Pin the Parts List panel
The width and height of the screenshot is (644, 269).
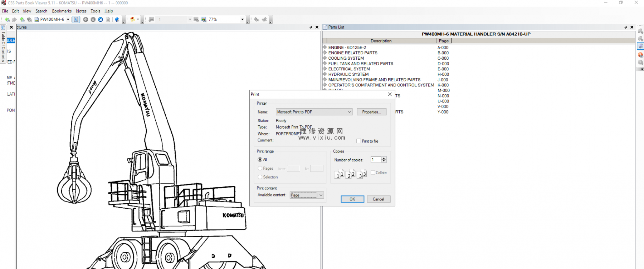[x=625, y=27]
